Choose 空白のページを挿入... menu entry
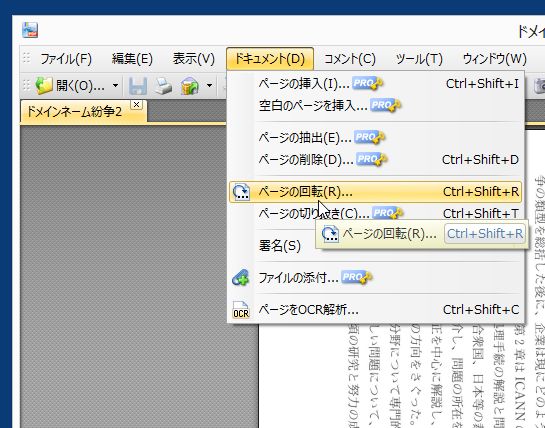Image resolution: width=545 pixels, height=428 pixels. point(375,105)
